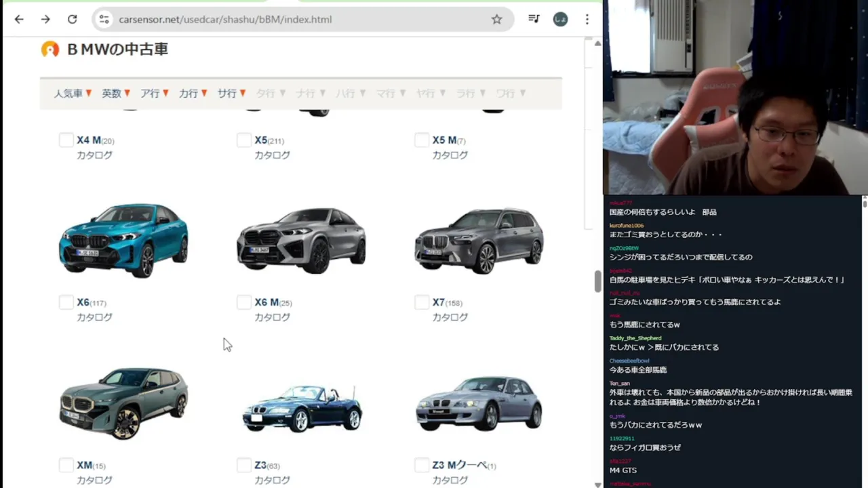The width and height of the screenshot is (868, 488).
Task: Expand the カ行 section
Action: tap(193, 94)
